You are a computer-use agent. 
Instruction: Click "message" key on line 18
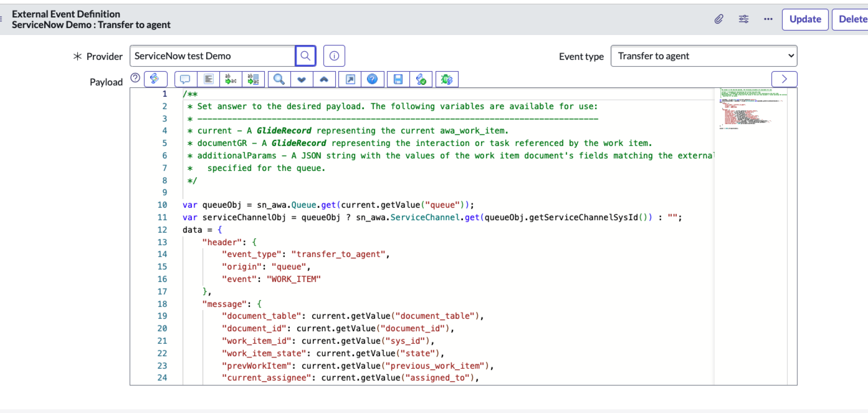(224, 304)
